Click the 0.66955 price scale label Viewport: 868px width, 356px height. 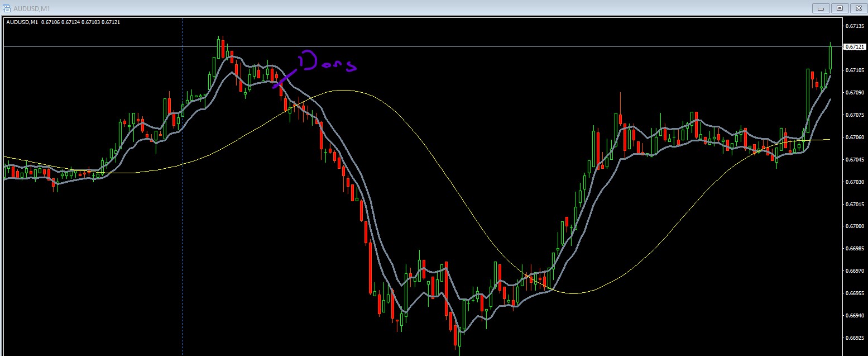point(854,293)
